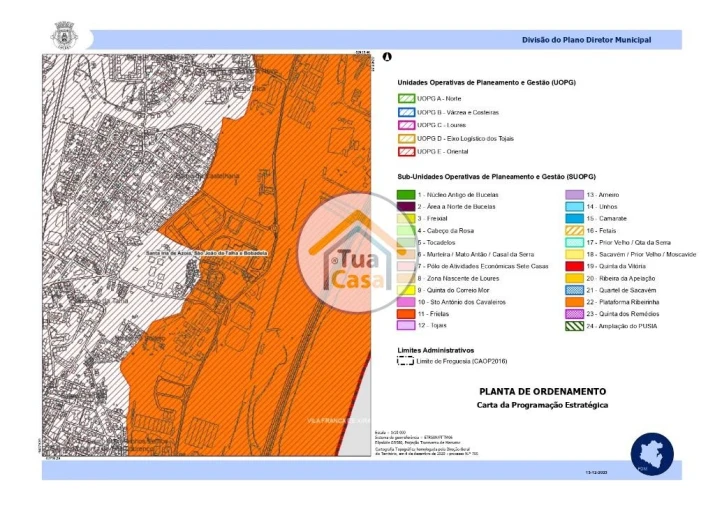Click the Sub-Unidades Operativas legend heading
The height and width of the screenshot is (506, 715).
click(490, 175)
